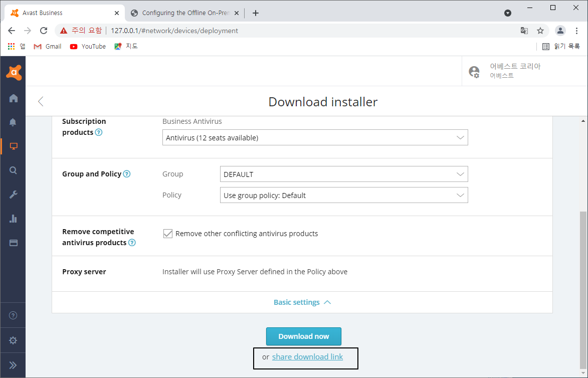Bookmark this page with star icon
588x378 pixels.
click(x=540, y=31)
